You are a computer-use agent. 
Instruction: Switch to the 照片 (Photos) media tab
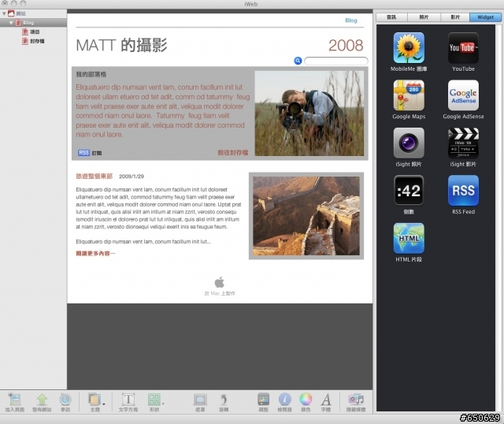424,17
